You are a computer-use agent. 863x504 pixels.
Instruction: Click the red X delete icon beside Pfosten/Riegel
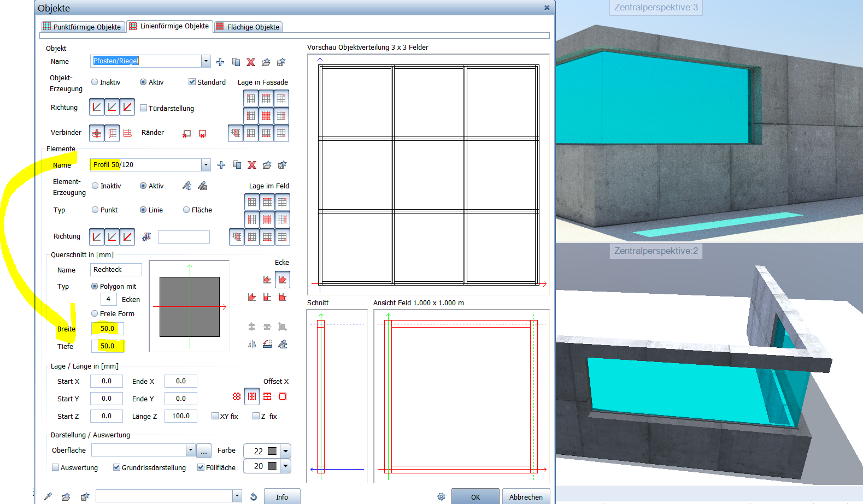pos(251,62)
